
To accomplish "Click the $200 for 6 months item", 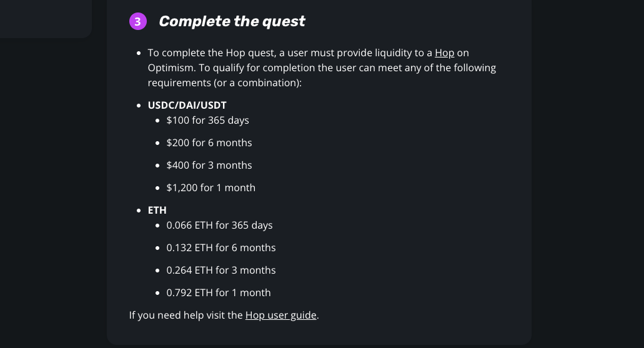I will [x=209, y=142].
